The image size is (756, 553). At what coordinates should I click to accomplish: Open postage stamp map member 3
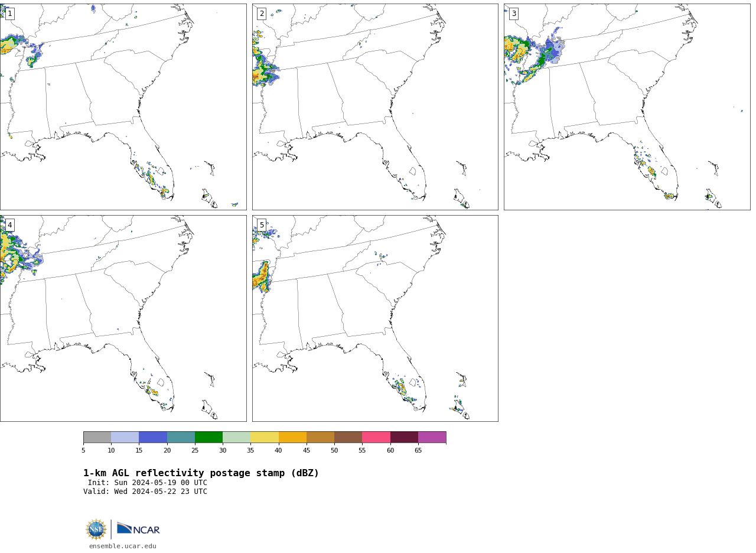(x=627, y=107)
